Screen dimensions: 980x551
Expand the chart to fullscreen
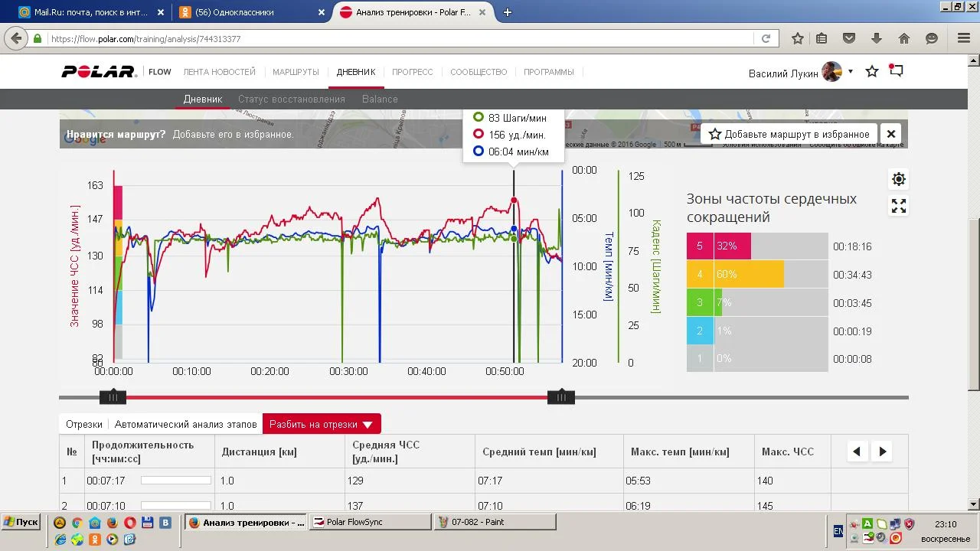pos(899,206)
